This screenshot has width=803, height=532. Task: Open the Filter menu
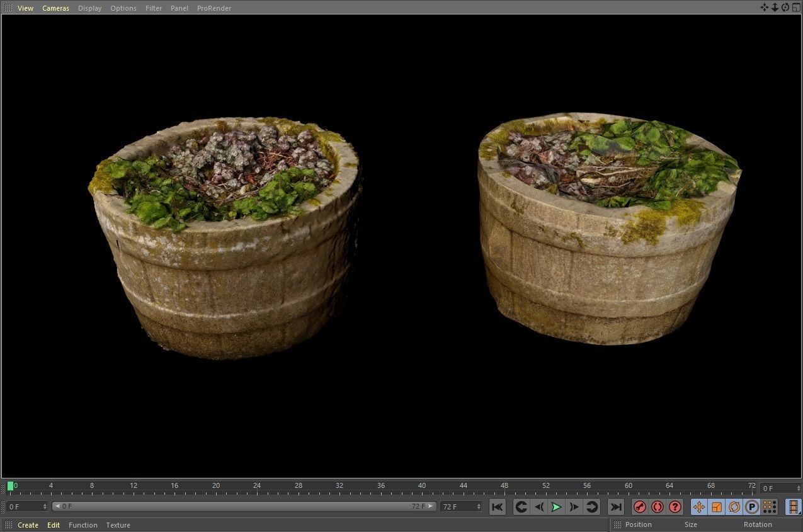coord(153,8)
